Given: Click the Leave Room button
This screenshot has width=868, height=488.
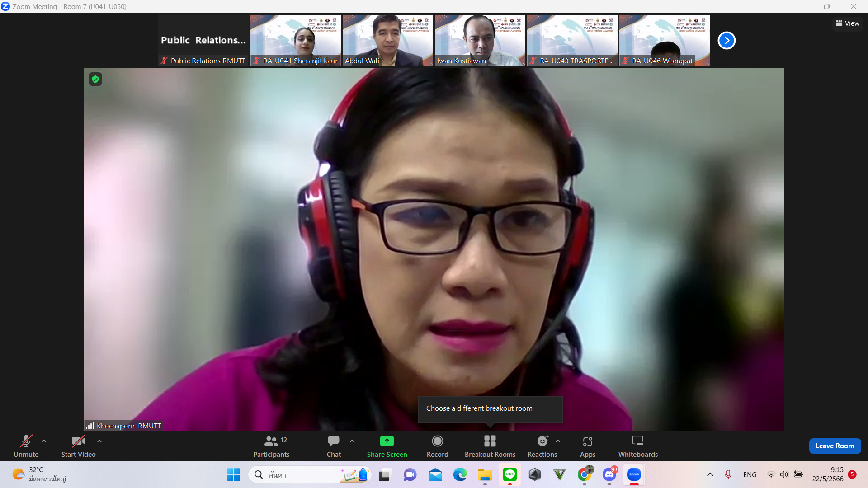Looking at the screenshot, I should pos(835,446).
